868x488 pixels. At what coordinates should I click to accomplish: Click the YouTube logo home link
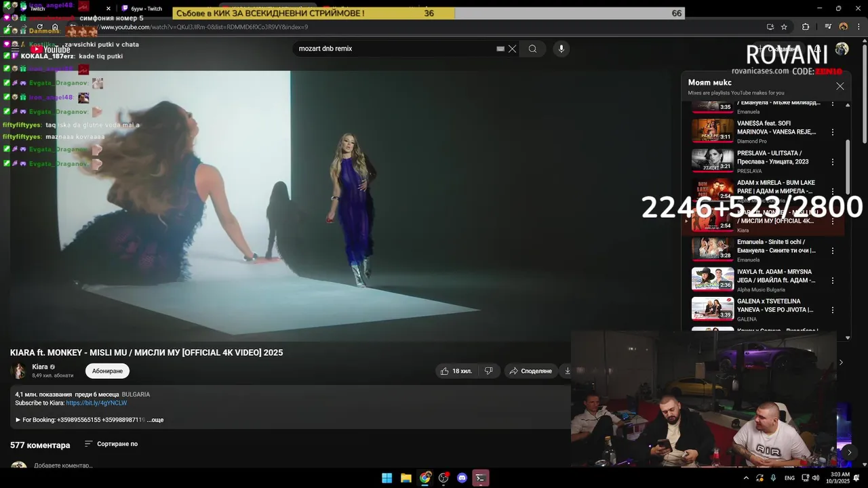tap(50, 49)
